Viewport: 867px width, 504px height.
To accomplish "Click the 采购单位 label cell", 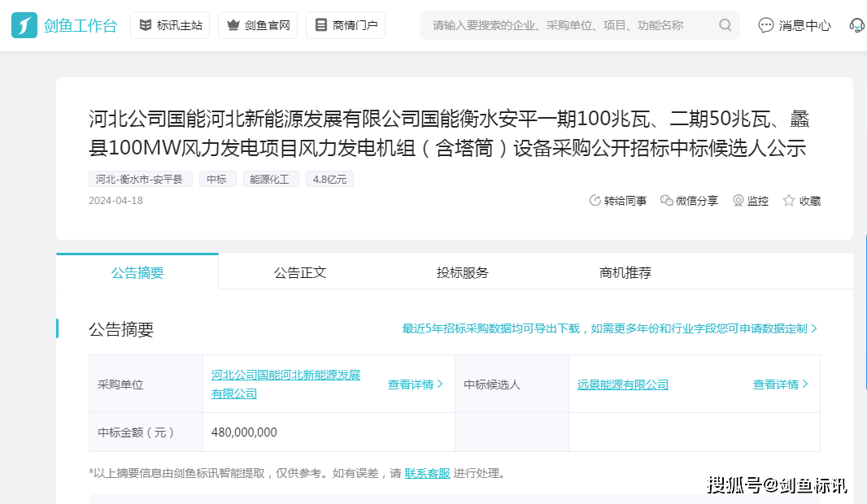I will pyautogui.click(x=146, y=384).
